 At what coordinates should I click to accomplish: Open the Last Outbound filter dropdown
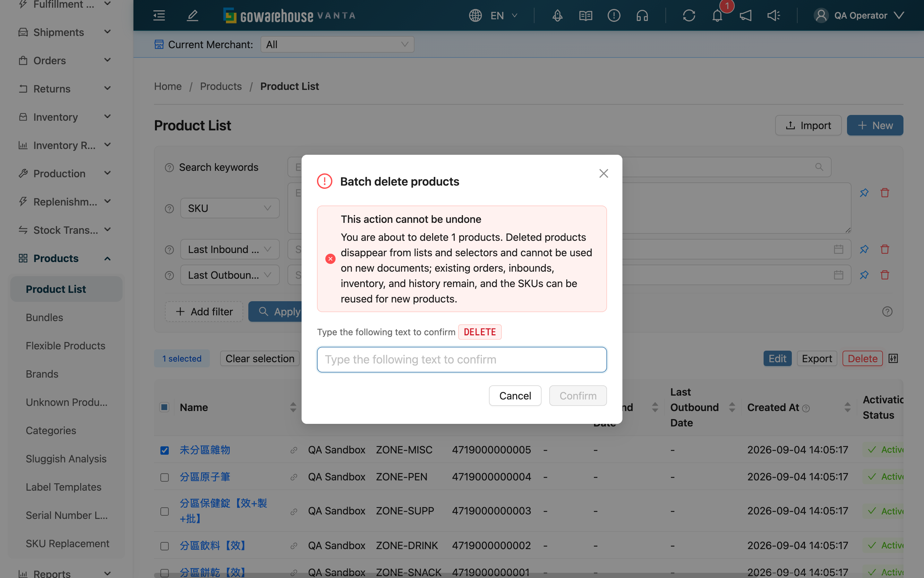(230, 275)
